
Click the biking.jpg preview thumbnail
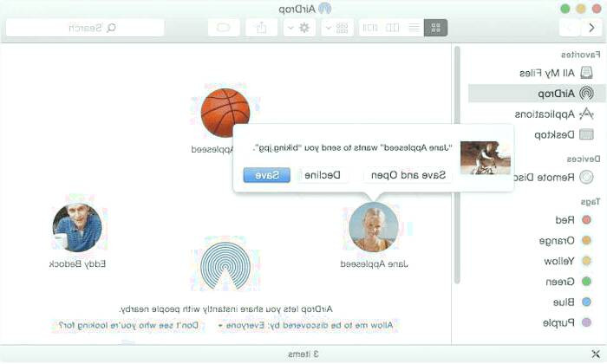486,158
